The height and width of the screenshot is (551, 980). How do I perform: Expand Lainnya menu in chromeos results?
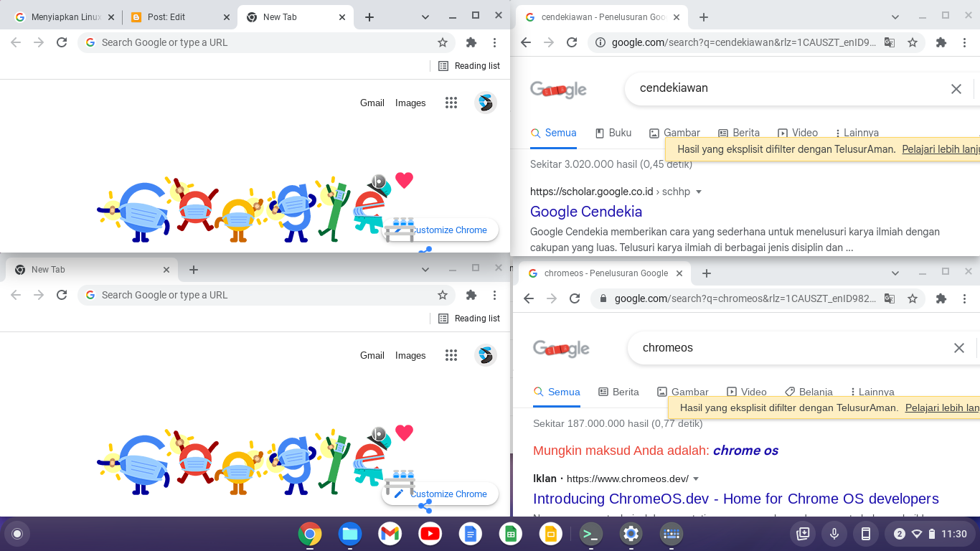(872, 392)
